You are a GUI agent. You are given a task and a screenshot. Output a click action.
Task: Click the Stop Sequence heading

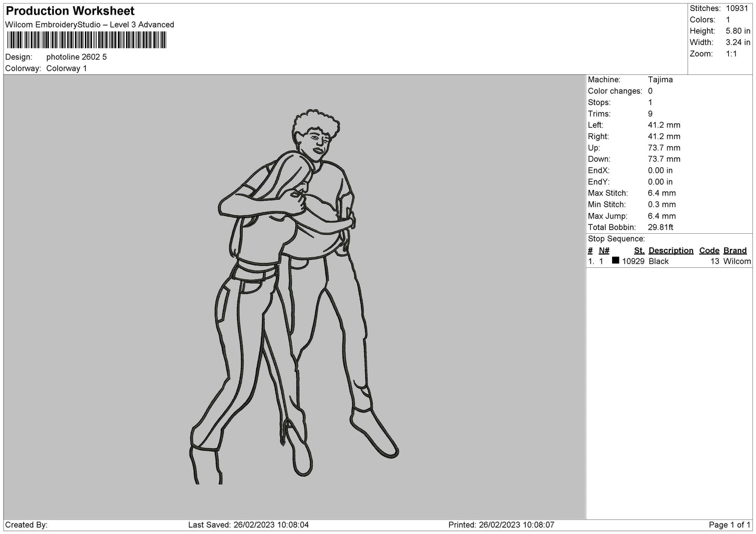click(616, 239)
